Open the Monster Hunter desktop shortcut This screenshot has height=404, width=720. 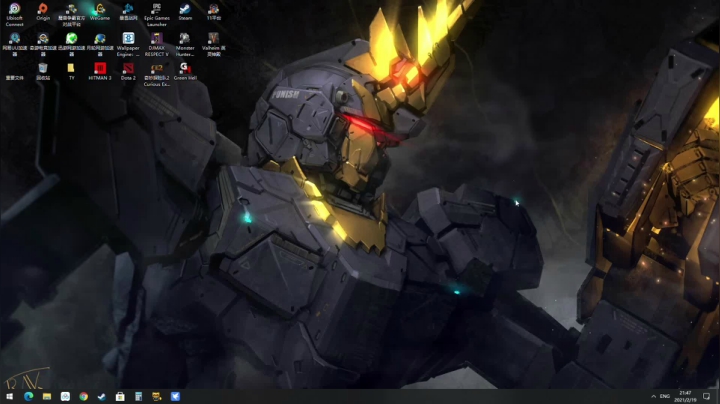click(185, 44)
